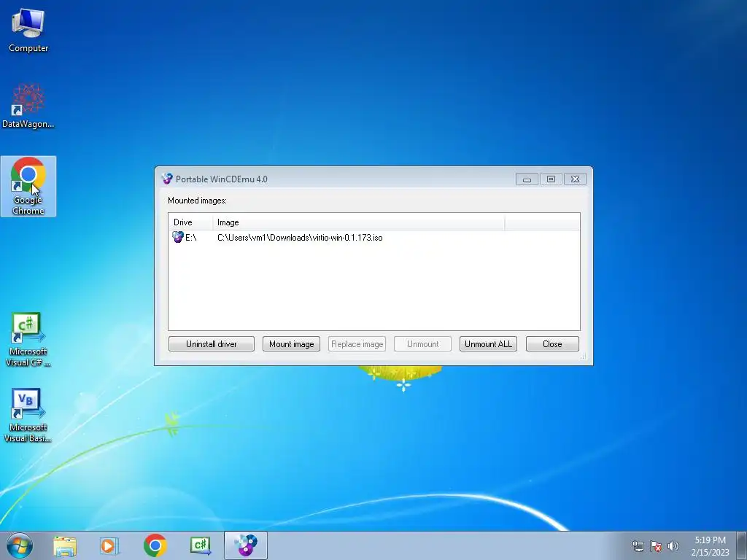The height and width of the screenshot is (560, 747).
Task: Open Google Chrome from the taskbar
Action: tap(155, 545)
